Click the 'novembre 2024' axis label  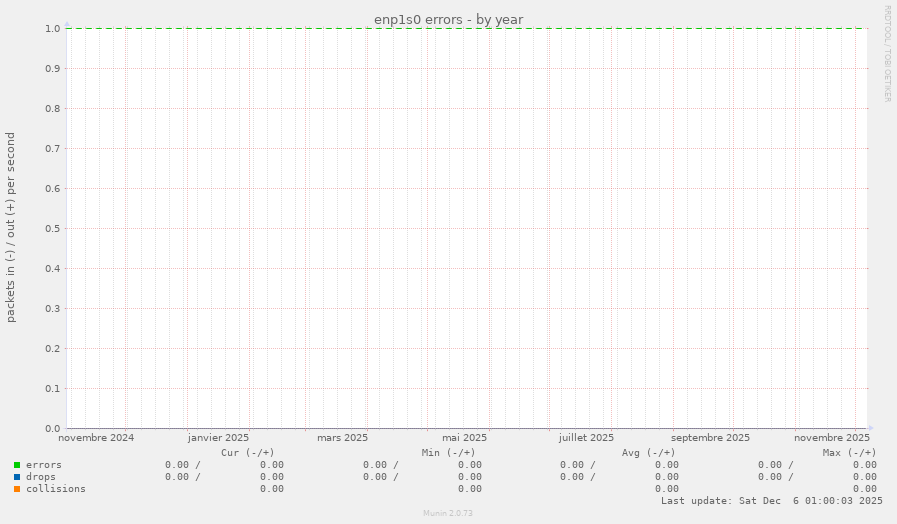tap(96, 438)
